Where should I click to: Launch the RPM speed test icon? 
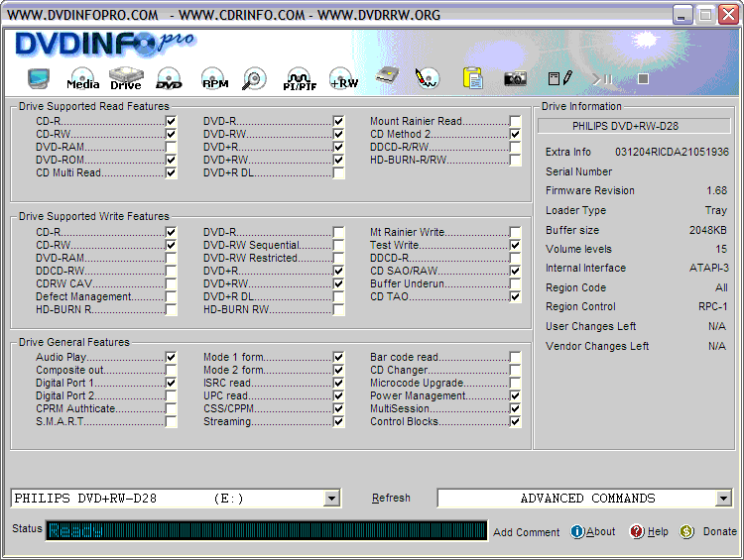pyautogui.click(x=215, y=78)
